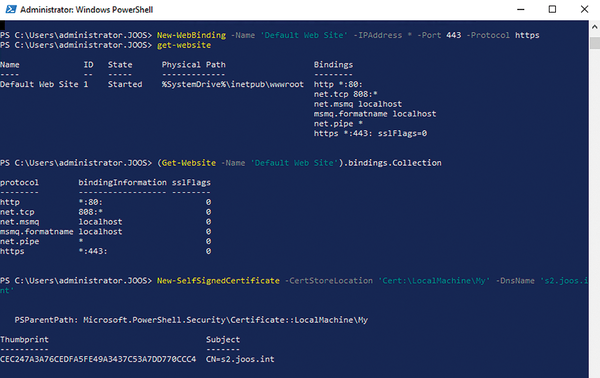
Task: Click the 'msmq.formatname localhost' binding line
Action: 375,114
